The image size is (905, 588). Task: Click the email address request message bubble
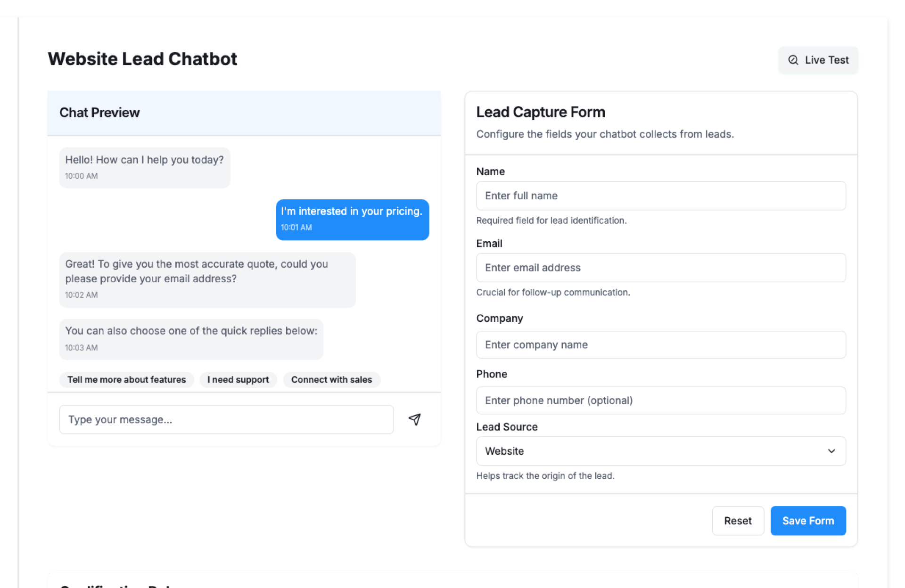(x=207, y=279)
